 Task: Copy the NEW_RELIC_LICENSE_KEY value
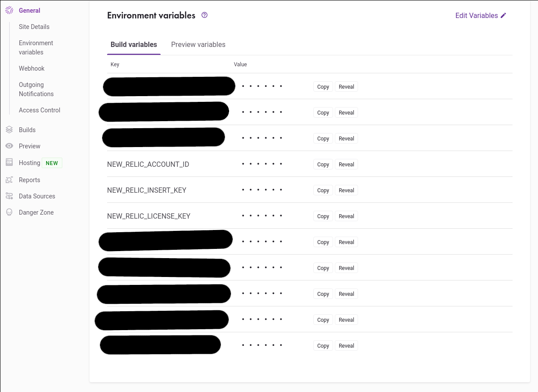[323, 216]
